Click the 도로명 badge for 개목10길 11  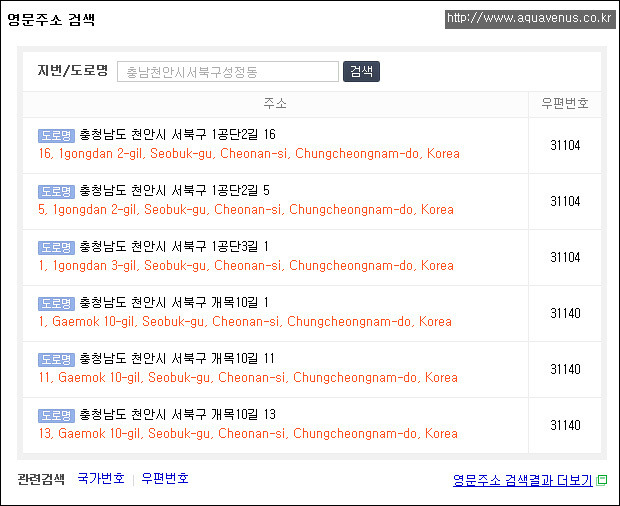(x=56, y=360)
